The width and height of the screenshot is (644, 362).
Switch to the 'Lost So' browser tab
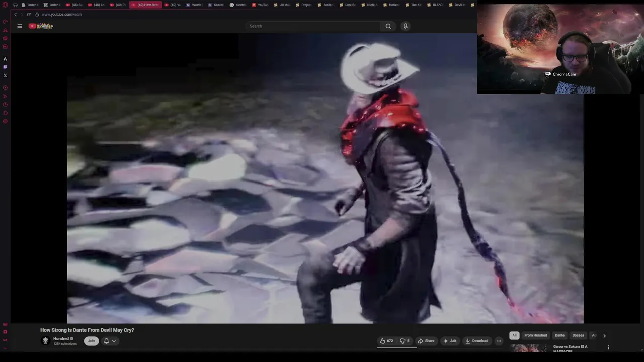tap(348, 5)
